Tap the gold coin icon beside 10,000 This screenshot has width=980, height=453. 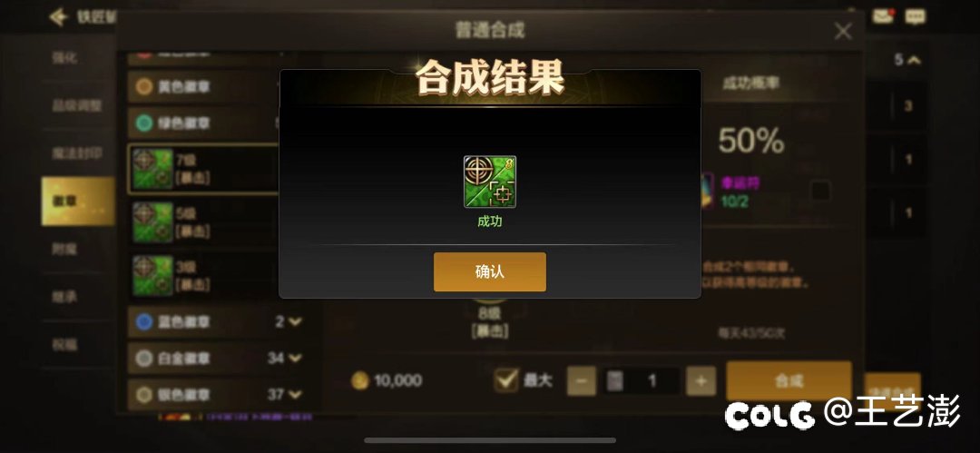(x=359, y=380)
